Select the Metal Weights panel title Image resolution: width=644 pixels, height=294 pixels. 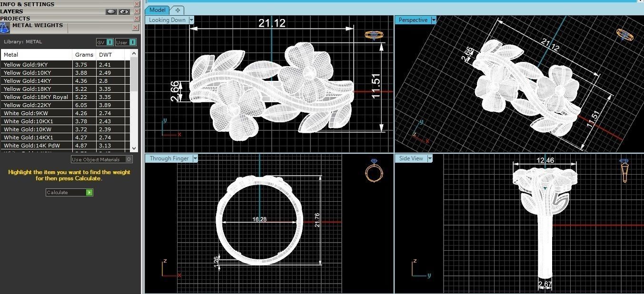coord(38,26)
